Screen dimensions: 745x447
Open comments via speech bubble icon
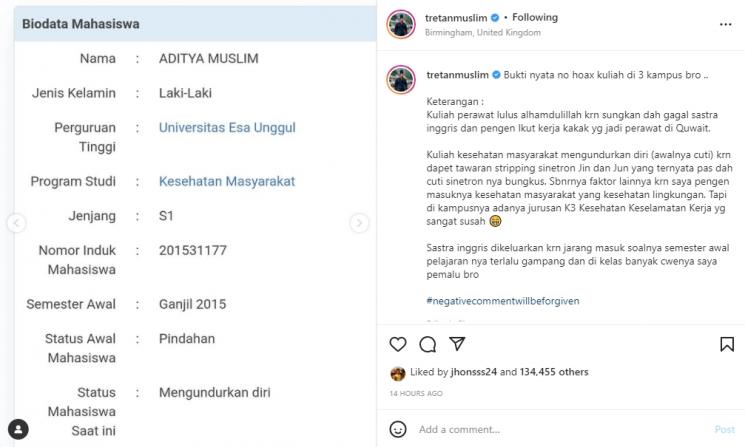[x=428, y=344]
